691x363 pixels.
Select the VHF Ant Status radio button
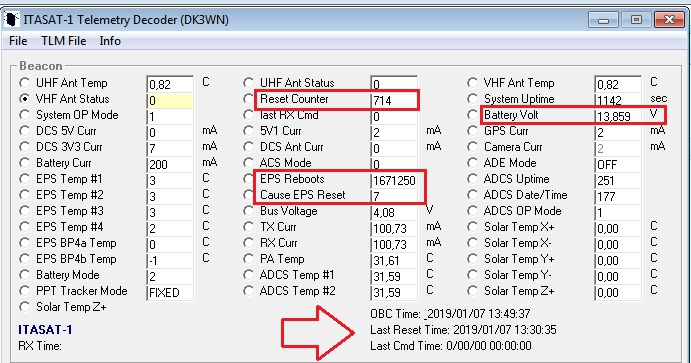pyautogui.click(x=25, y=99)
